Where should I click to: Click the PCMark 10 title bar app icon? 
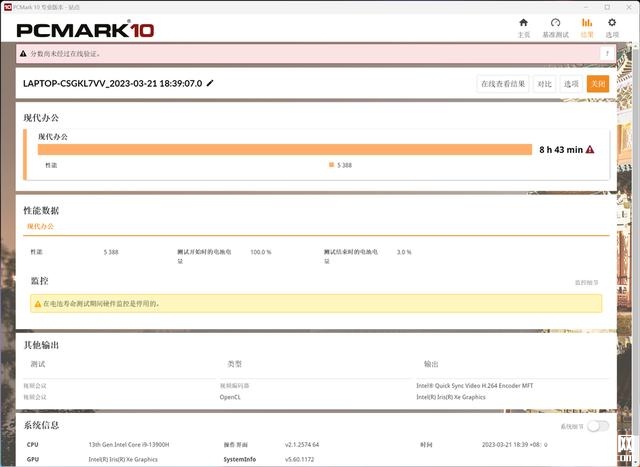(x=7, y=7)
